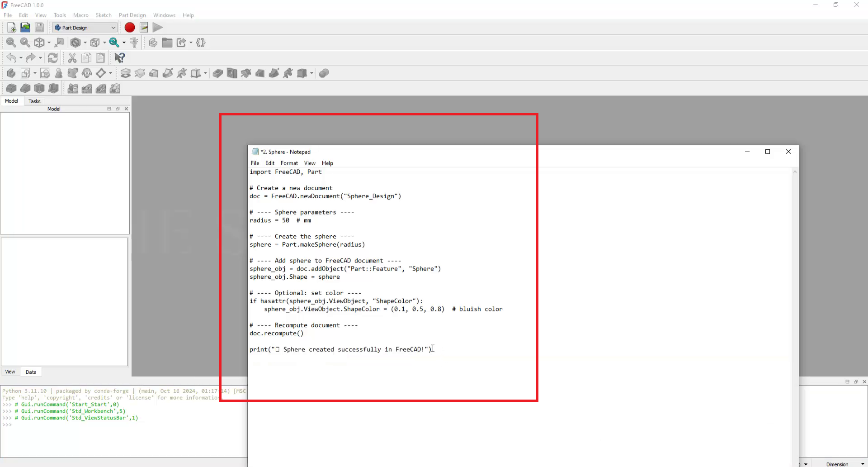Switch to the Data property tab
868x467 pixels.
tap(31, 372)
